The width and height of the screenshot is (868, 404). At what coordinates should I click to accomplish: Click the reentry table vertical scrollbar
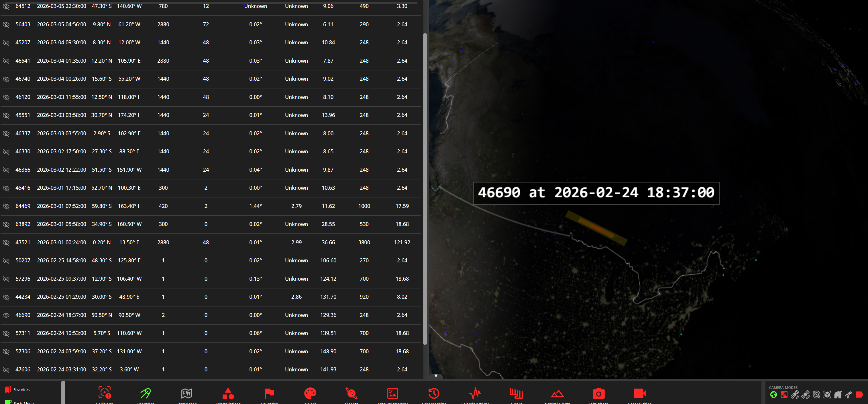(x=425, y=189)
